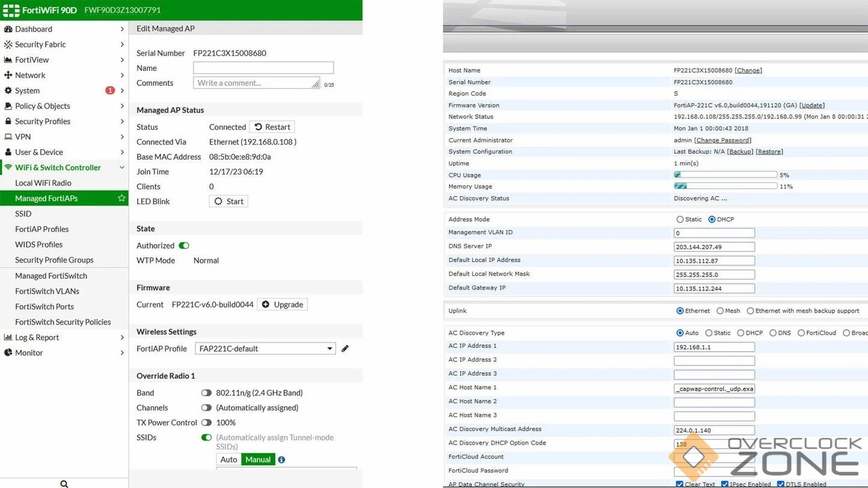Click the User & Device person icon
The height and width of the screenshot is (488, 868).
tap(8, 152)
